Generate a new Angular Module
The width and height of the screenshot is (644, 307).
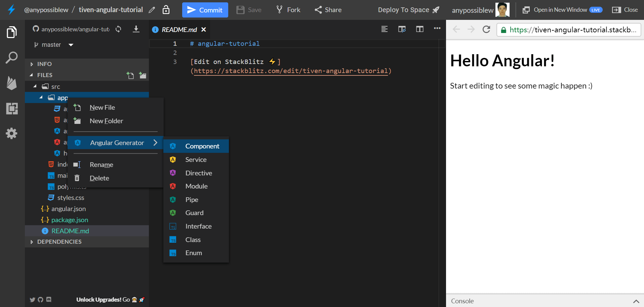pyautogui.click(x=196, y=186)
